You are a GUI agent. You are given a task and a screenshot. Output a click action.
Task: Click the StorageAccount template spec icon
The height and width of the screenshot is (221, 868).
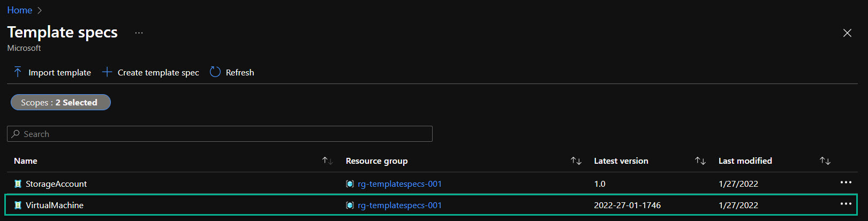[x=18, y=184]
